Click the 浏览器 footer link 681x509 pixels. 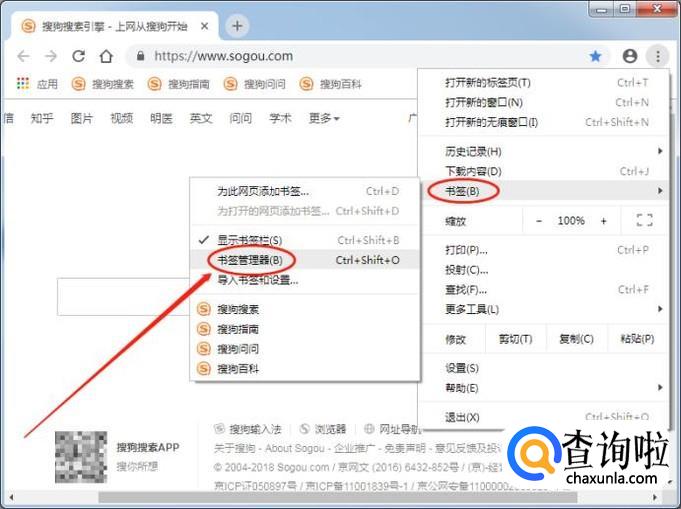pyautogui.click(x=324, y=429)
